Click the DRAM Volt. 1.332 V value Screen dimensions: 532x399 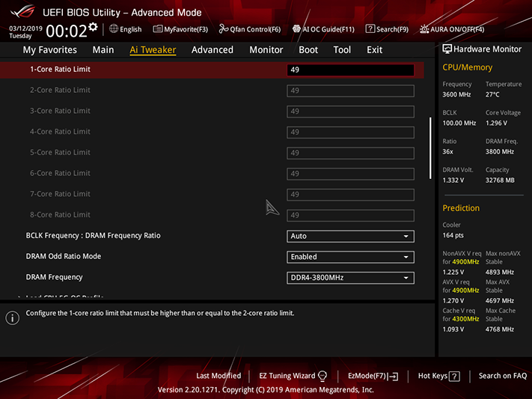coord(453,180)
